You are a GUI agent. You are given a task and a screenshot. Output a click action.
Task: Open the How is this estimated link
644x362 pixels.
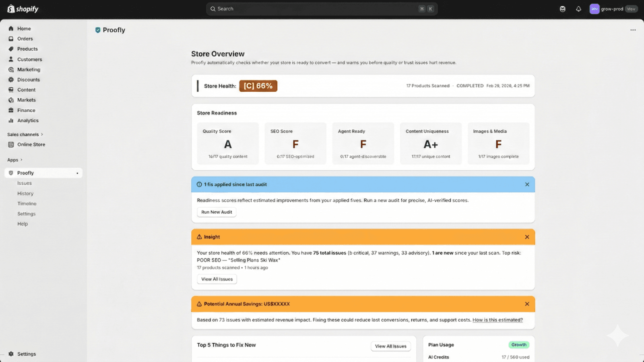coord(497,320)
